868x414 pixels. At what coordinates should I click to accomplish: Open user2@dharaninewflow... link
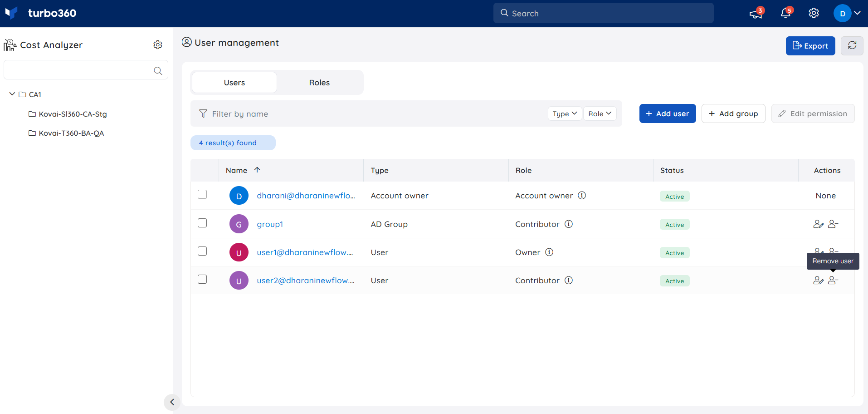tap(306, 281)
